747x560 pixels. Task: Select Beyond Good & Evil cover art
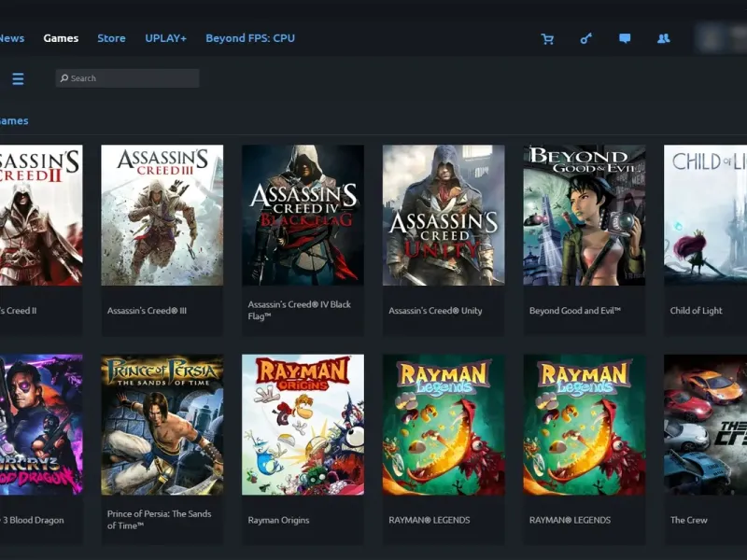click(585, 216)
